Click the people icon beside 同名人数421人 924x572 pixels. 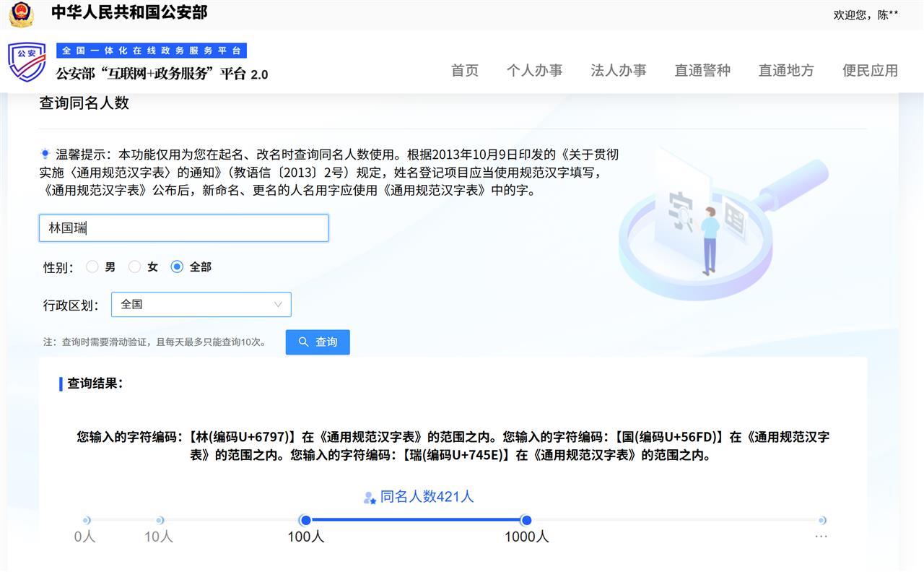point(370,498)
